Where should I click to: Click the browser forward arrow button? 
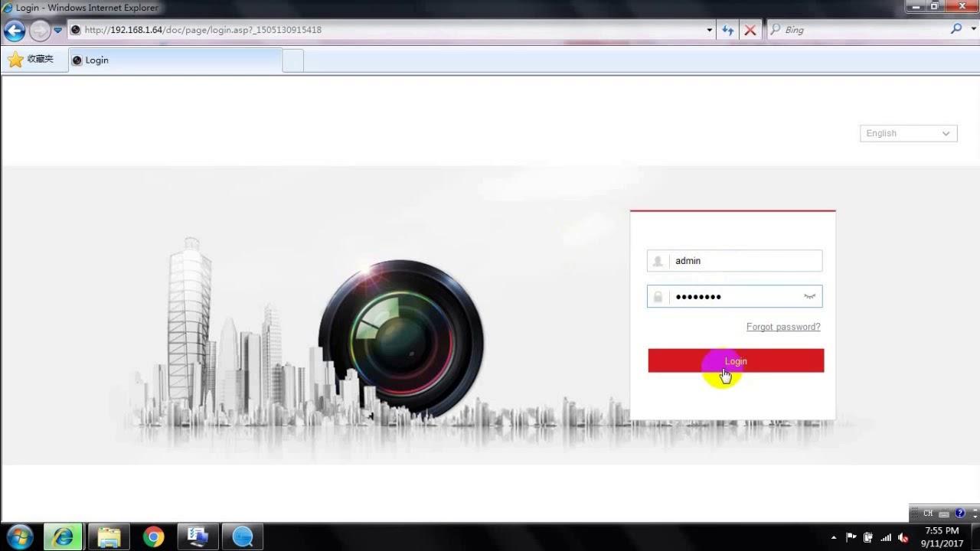pos(40,31)
